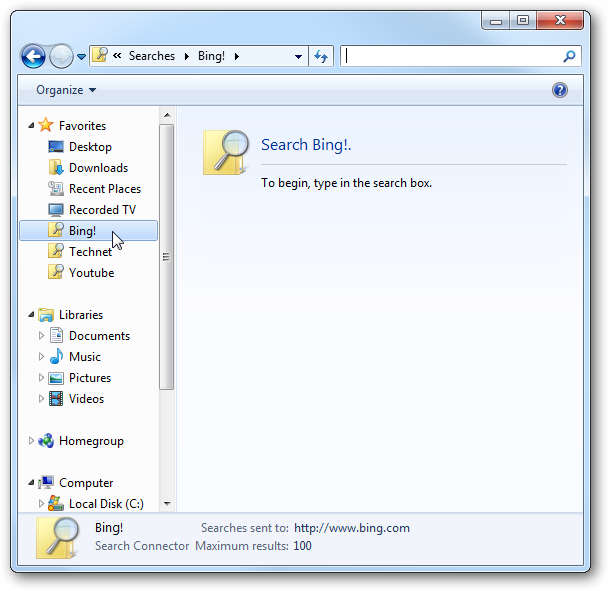Expand the arrow after Bing! breadcrumb
609x591 pixels.
click(237, 56)
